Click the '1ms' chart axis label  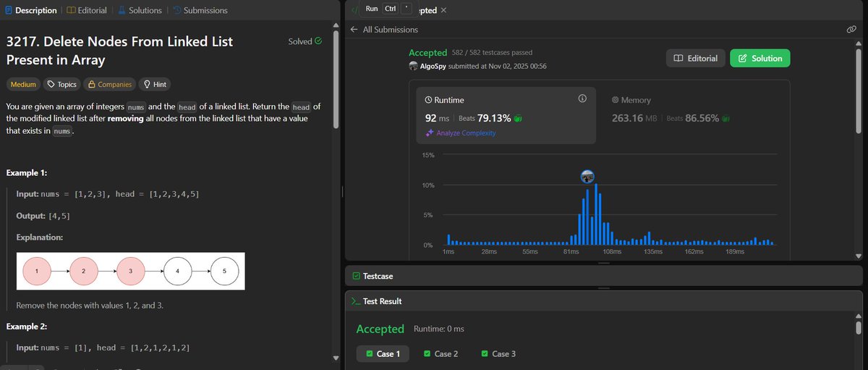click(x=448, y=251)
